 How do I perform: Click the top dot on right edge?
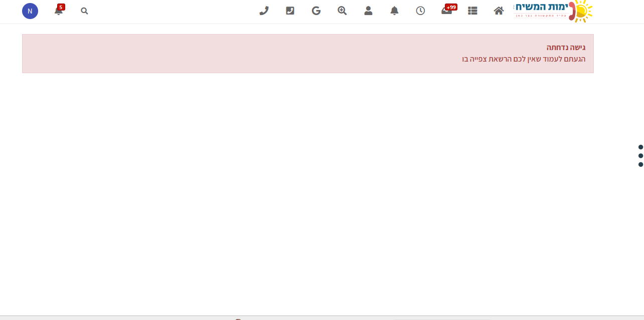(640, 147)
